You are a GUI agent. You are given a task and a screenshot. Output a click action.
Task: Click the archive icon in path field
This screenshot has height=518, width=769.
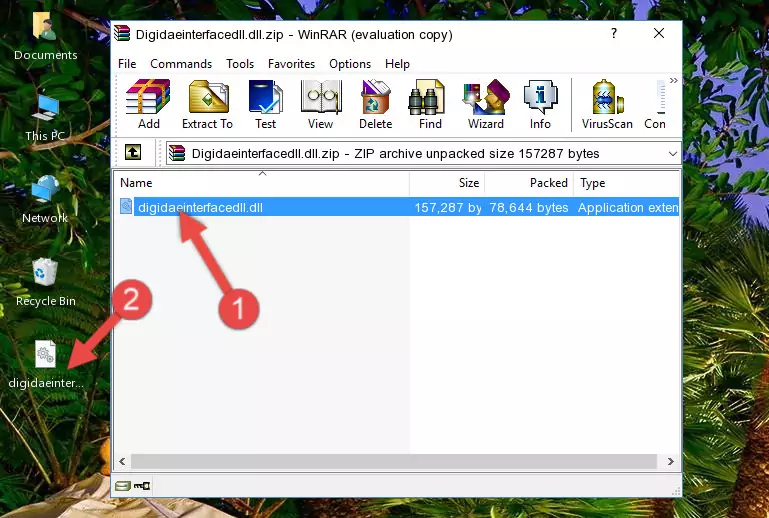[x=177, y=153]
